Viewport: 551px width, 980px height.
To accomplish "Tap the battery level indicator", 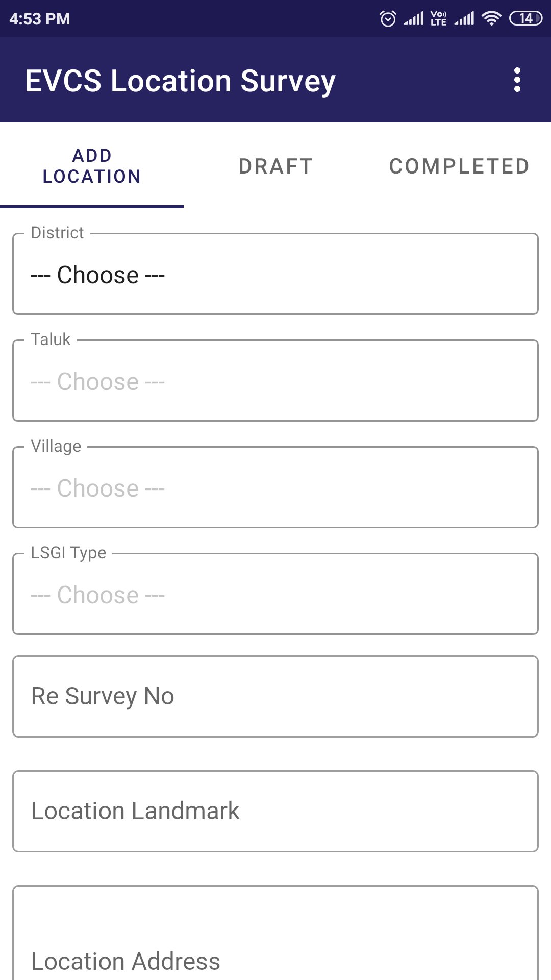I will 525,19.
